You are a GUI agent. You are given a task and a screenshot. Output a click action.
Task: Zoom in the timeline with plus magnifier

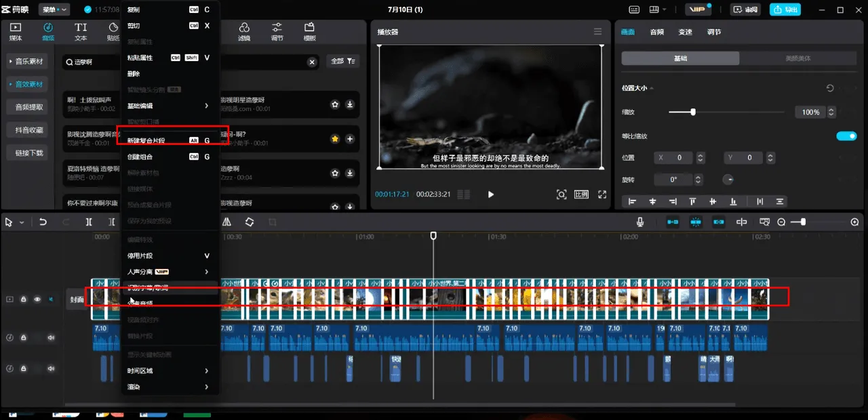pyautogui.click(x=854, y=222)
